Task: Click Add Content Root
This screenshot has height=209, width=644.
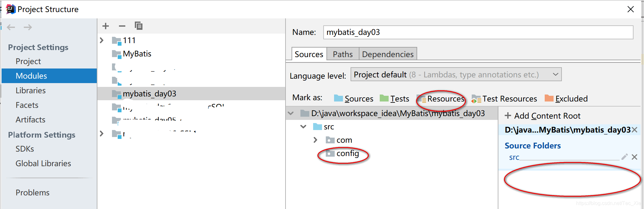Action: coord(543,115)
